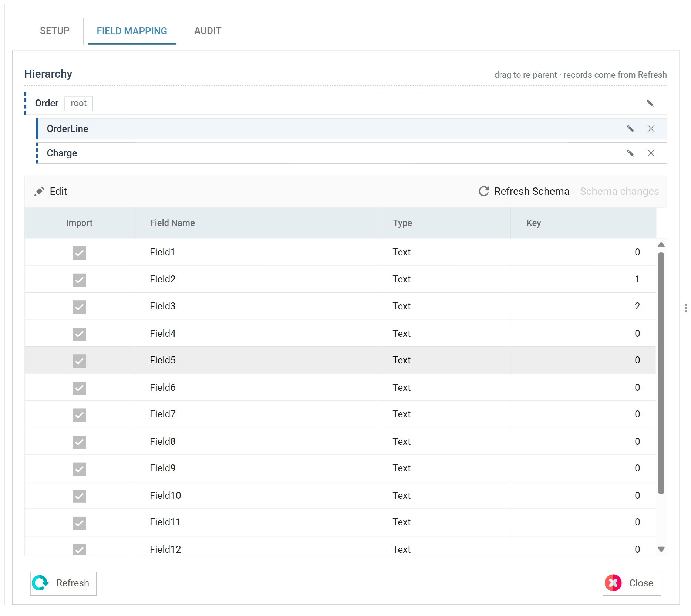Toggle the Import checkbox for Field5
Image resolution: width=691 pixels, height=616 pixels.
pyautogui.click(x=79, y=361)
